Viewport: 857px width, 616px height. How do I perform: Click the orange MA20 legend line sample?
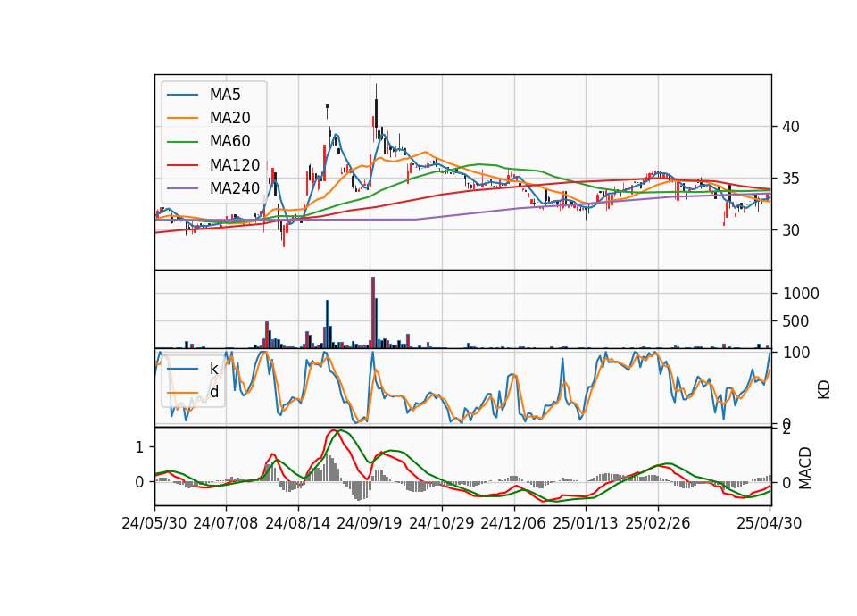(x=182, y=118)
